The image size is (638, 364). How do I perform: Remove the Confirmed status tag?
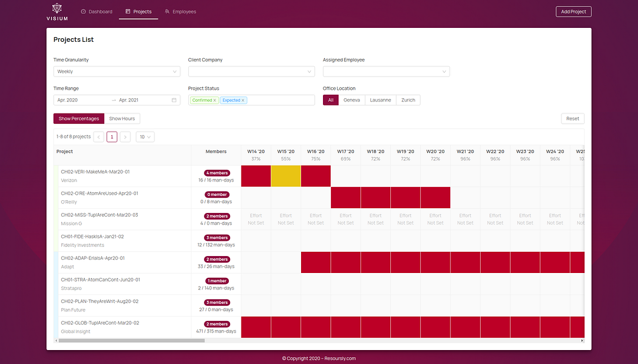215,101
